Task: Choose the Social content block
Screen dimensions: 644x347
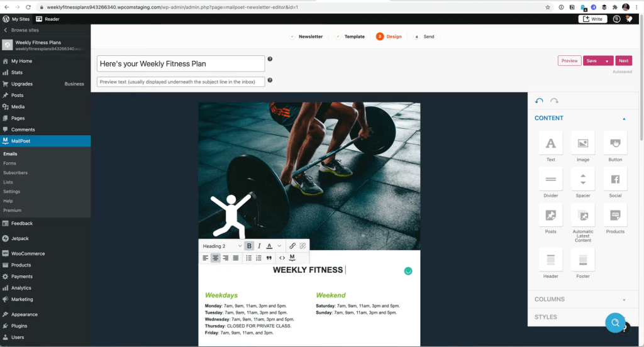Action: click(615, 183)
